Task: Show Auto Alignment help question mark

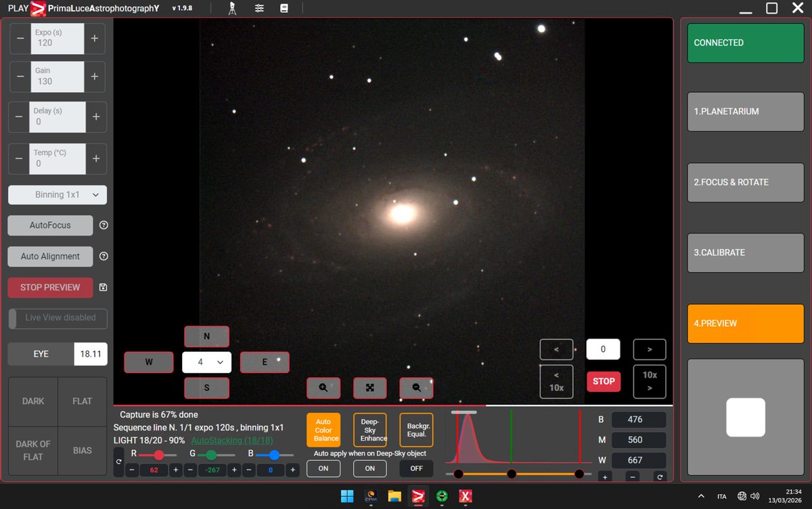Action: click(x=104, y=257)
